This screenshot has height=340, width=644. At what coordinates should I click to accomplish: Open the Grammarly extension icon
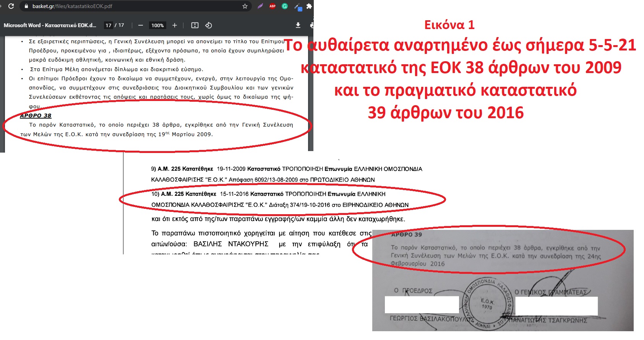coord(285,6)
